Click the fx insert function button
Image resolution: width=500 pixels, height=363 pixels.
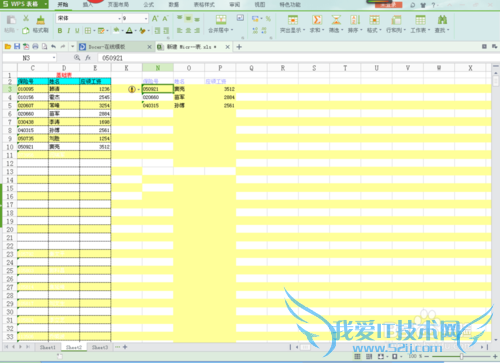coord(88,58)
